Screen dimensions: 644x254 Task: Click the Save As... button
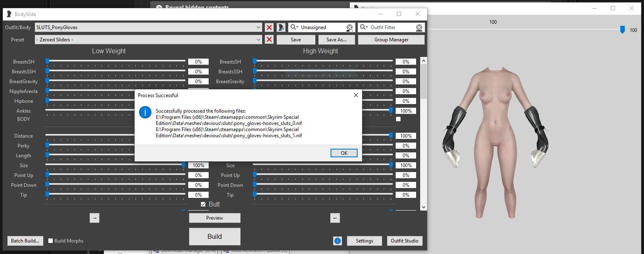pos(336,40)
